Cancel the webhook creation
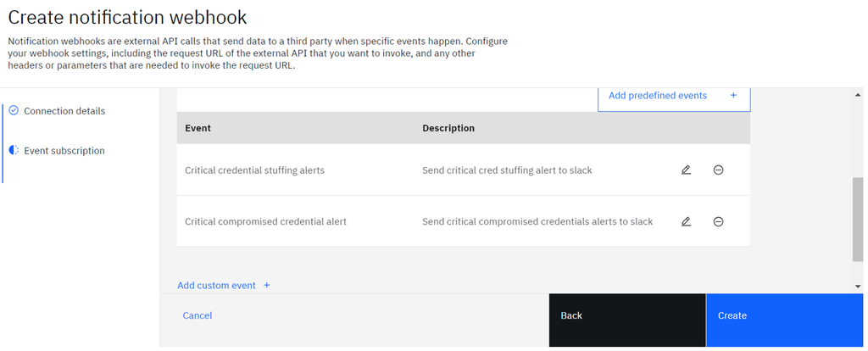The height and width of the screenshot is (351, 868). point(198,315)
